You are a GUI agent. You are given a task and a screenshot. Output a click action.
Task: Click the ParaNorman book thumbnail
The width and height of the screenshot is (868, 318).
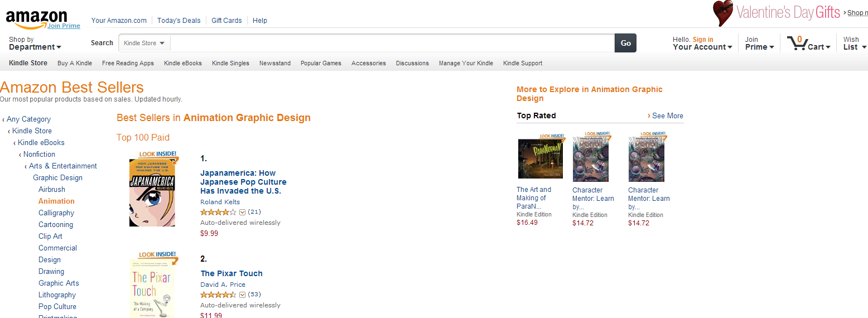[541, 159]
